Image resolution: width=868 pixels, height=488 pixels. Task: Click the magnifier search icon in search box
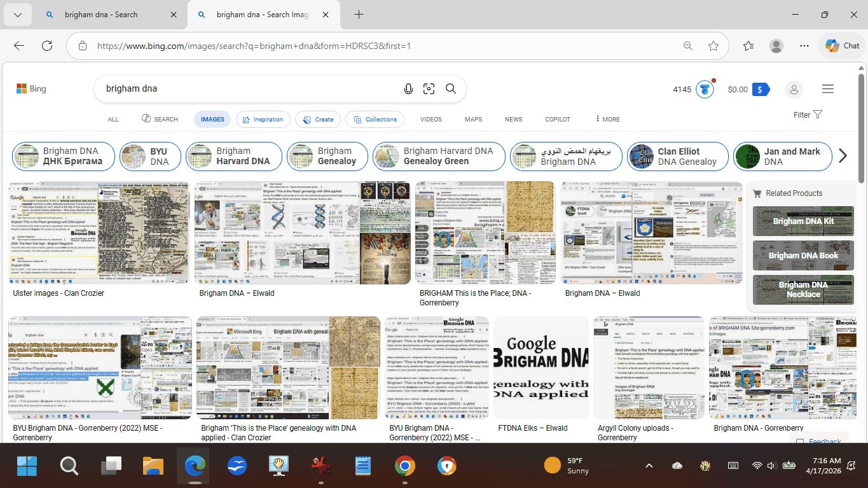(x=451, y=89)
